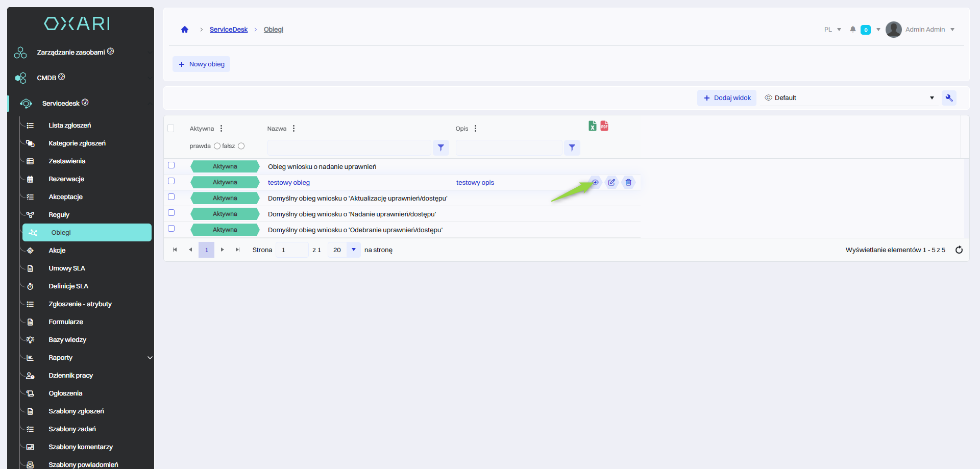
Task: Click the edit icon for testowy obieg
Action: pos(611,182)
